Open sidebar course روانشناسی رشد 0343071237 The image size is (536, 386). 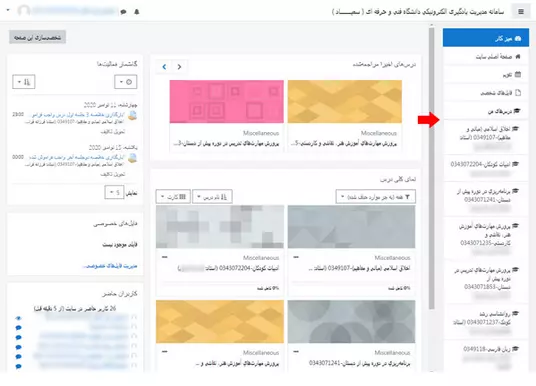(x=486, y=321)
